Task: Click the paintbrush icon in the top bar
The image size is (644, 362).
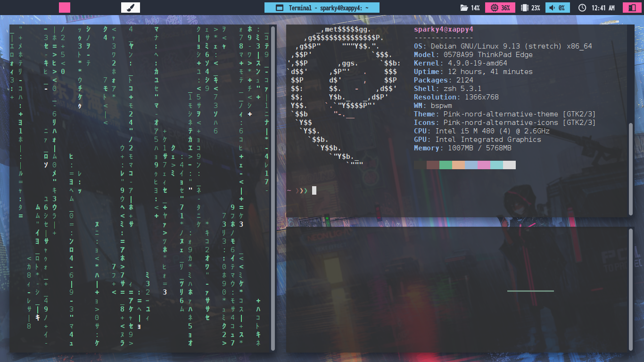Action: click(131, 8)
